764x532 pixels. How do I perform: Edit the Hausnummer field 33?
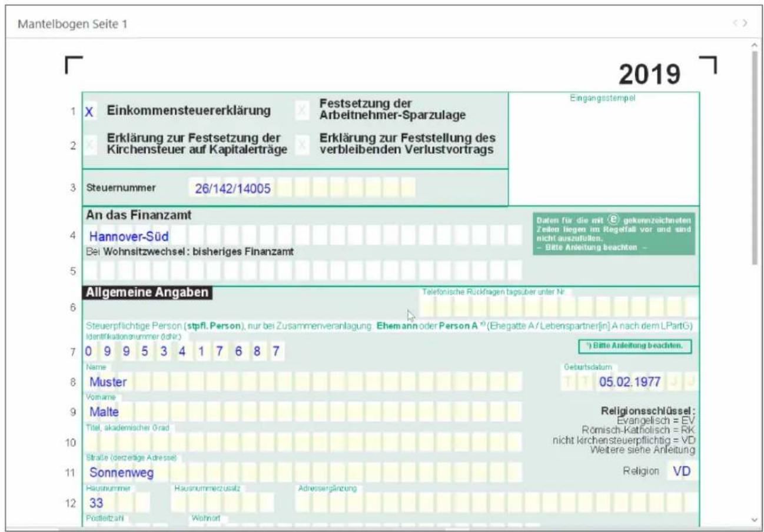coord(117,503)
